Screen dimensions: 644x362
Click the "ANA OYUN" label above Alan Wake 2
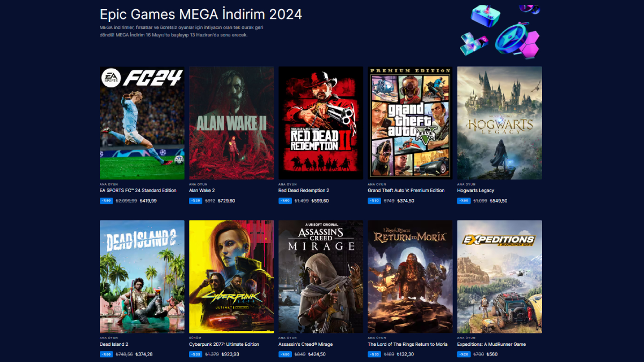(198, 184)
